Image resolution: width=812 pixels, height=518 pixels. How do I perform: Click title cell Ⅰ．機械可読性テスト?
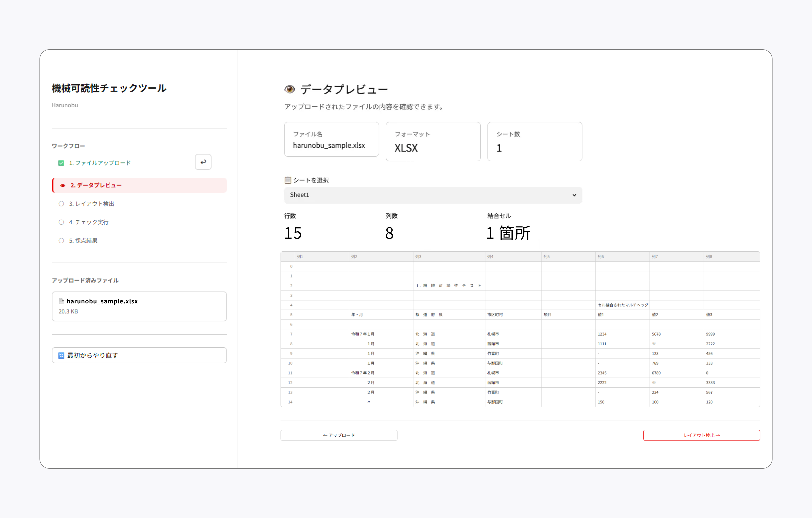449,285
